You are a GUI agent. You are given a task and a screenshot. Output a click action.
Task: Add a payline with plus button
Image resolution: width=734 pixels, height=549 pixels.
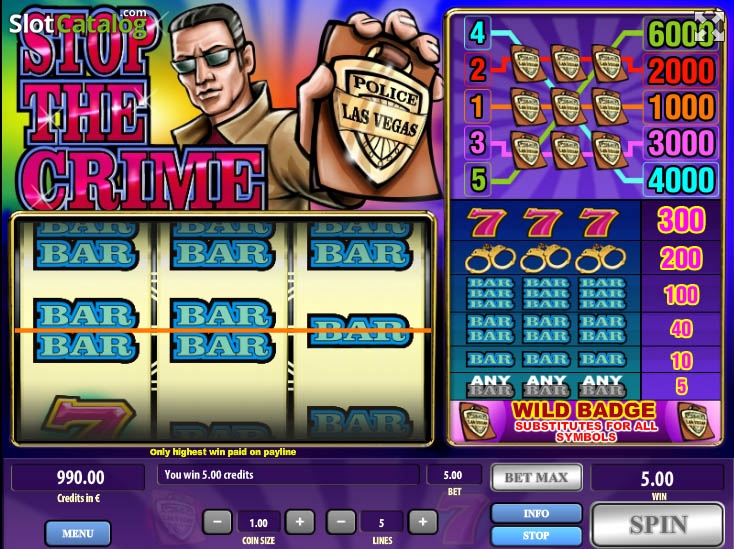(x=423, y=522)
